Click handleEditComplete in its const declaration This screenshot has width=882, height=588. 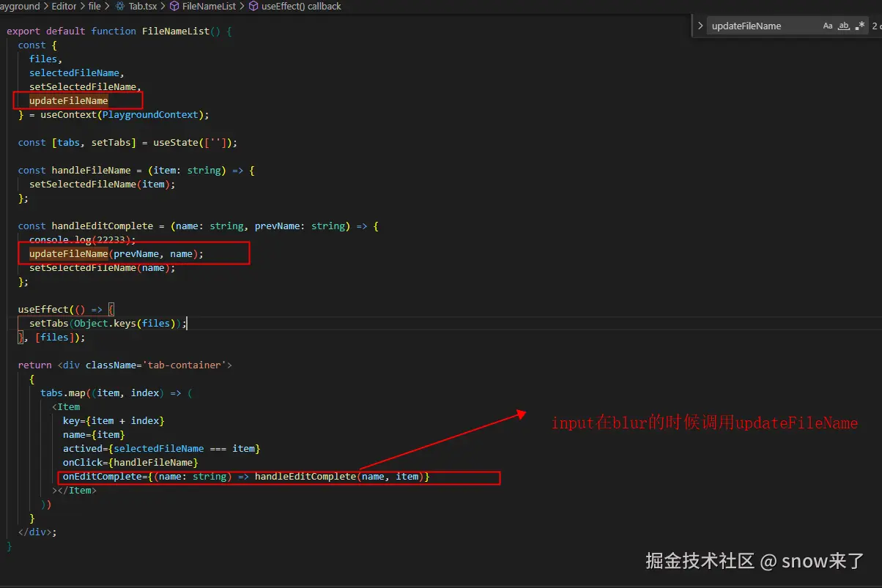[103, 226]
